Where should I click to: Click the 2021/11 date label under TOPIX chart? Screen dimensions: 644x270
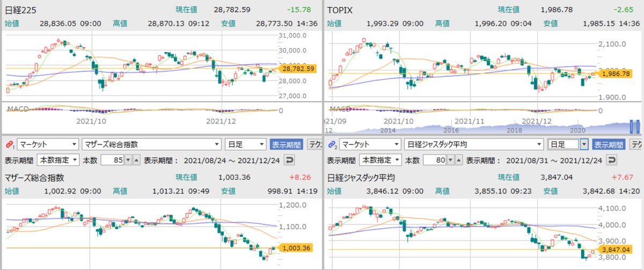[x=470, y=121]
